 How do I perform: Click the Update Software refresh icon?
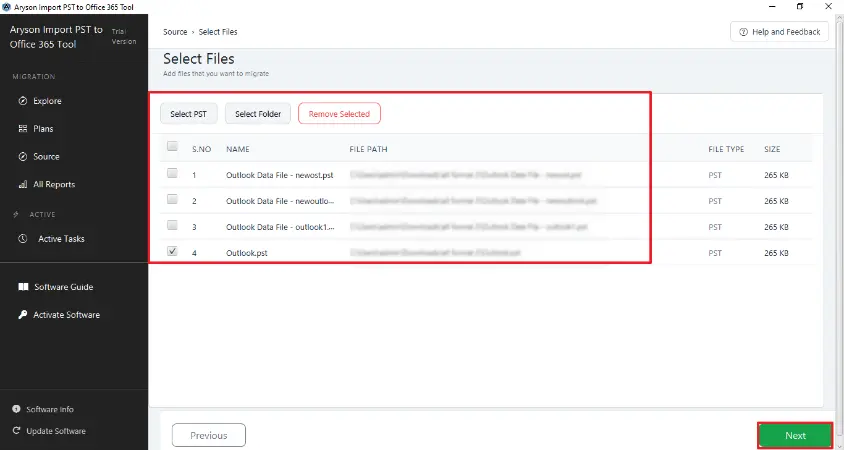coord(16,431)
